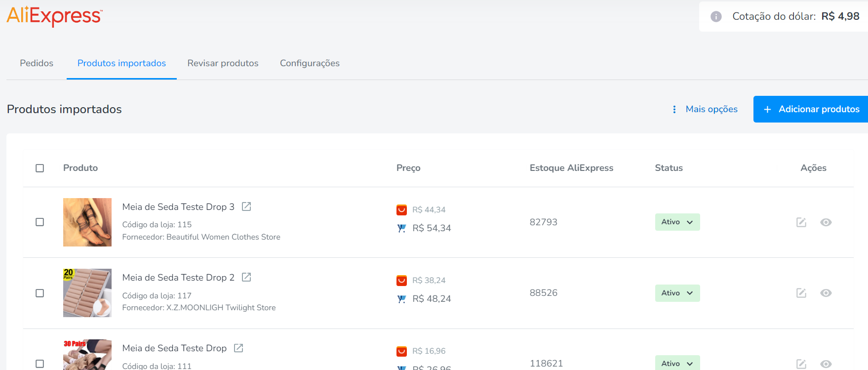Viewport: 868px width, 370px height.
Task: Click the Estoque AliExpress column header
Action: click(571, 168)
